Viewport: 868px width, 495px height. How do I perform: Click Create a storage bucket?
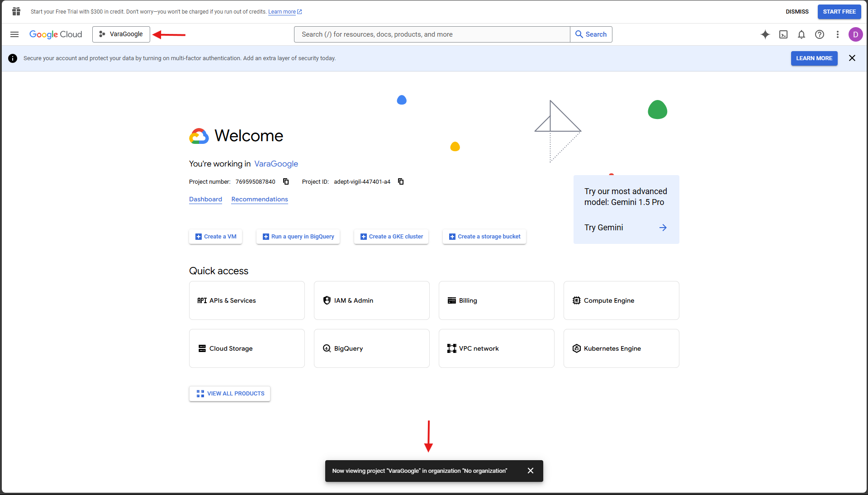pyautogui.click(x=484, y=237)
